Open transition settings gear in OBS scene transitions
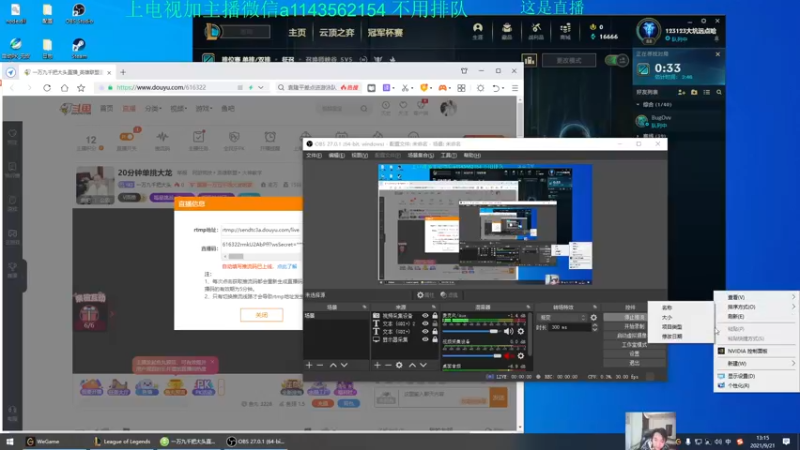The height and width of the screenshot is (450, 800). [593, 317]
